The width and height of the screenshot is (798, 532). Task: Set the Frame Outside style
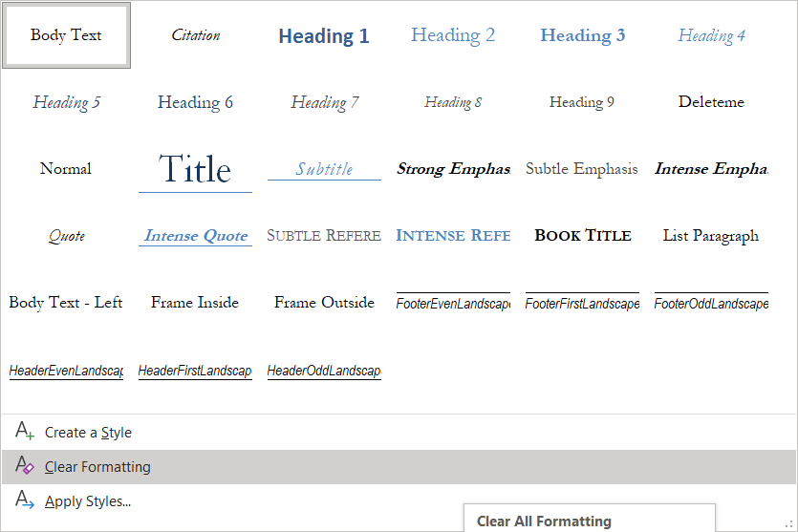pos(324,302)
